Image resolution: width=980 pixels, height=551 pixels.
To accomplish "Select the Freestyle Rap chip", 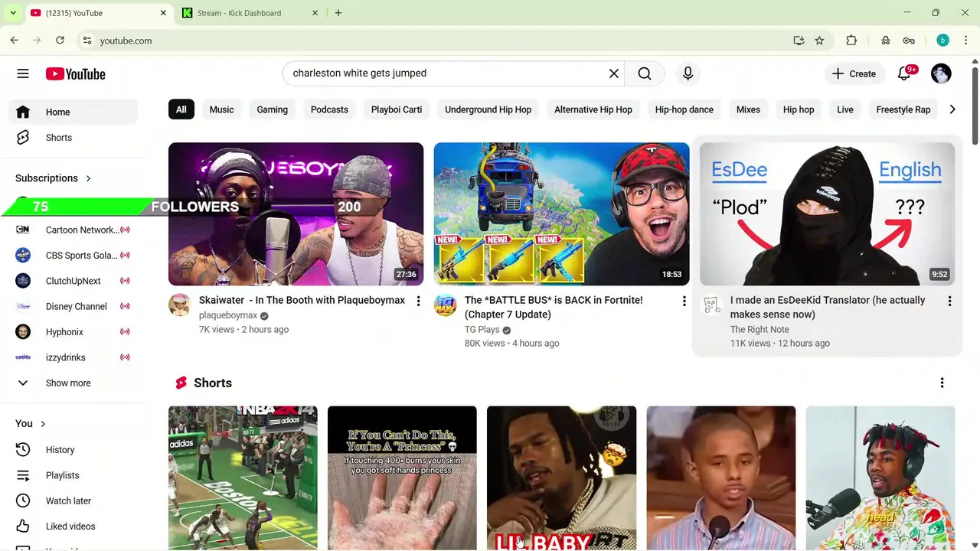I will point(903,109).
